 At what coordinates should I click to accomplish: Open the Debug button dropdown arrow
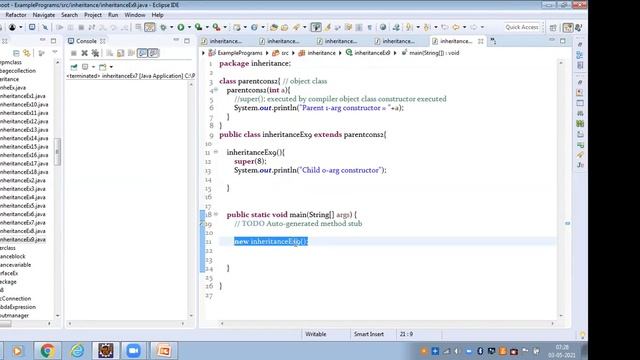click(x=171, y=27)
